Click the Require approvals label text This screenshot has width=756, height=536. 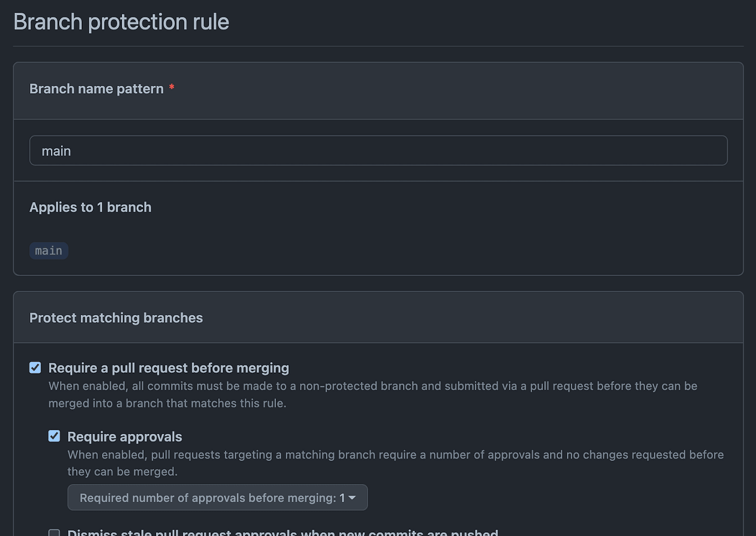tap(125, 437)
